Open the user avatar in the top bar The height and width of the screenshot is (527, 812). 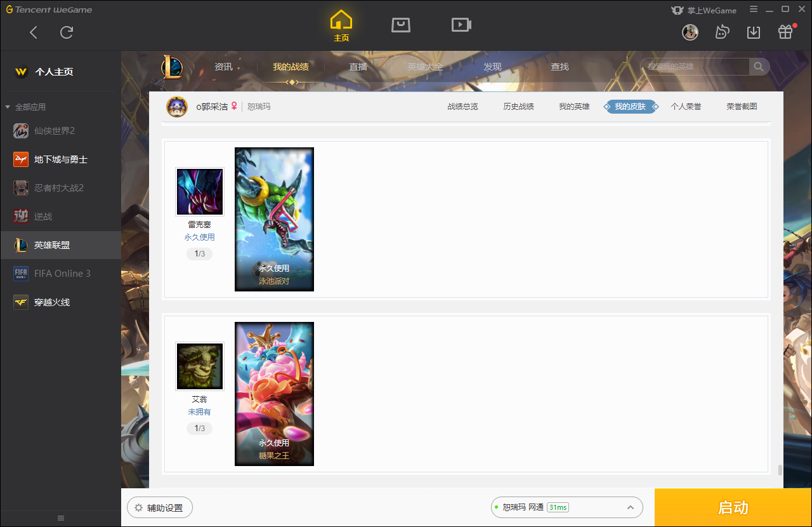coord(690,32)
